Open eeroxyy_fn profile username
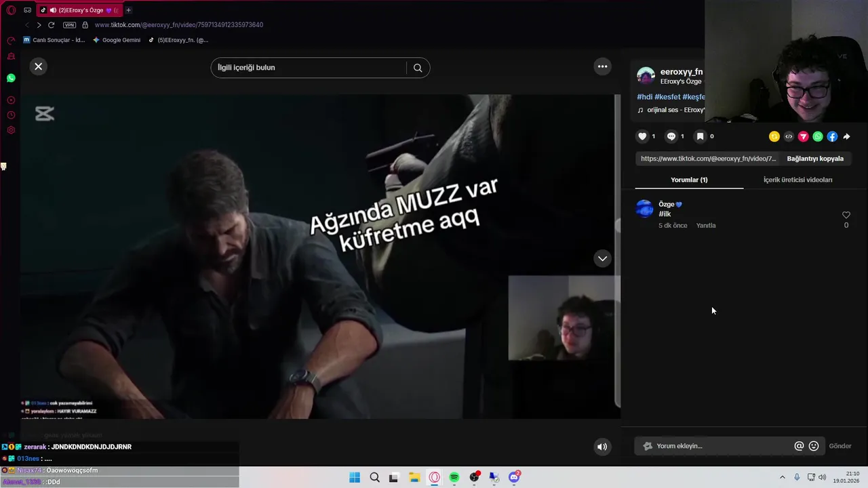The image size is (868, 488). point(682,72)
